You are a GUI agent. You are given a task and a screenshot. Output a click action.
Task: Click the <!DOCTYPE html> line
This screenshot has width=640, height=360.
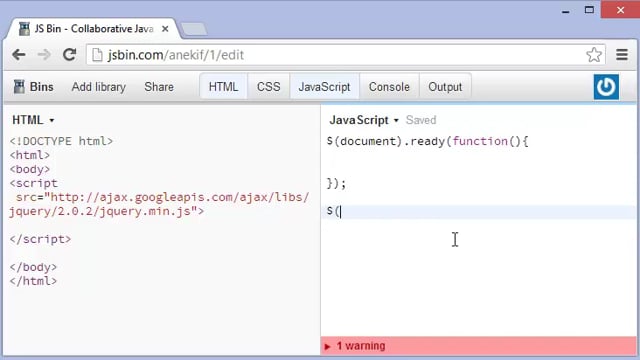tap(61, 141)
